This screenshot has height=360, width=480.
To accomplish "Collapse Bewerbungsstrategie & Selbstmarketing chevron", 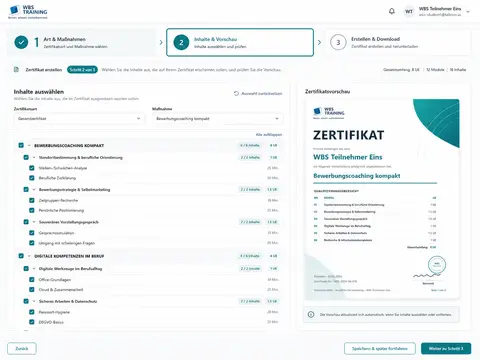I will [34, 190].
